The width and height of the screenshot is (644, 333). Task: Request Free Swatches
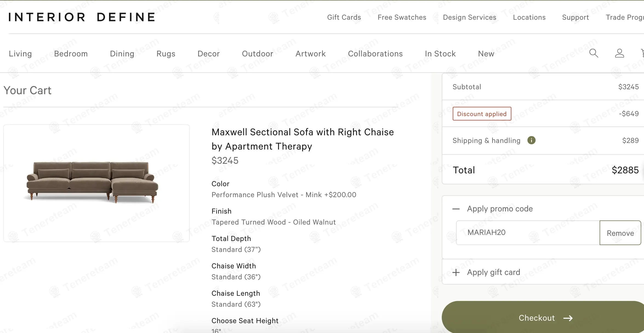402,17
